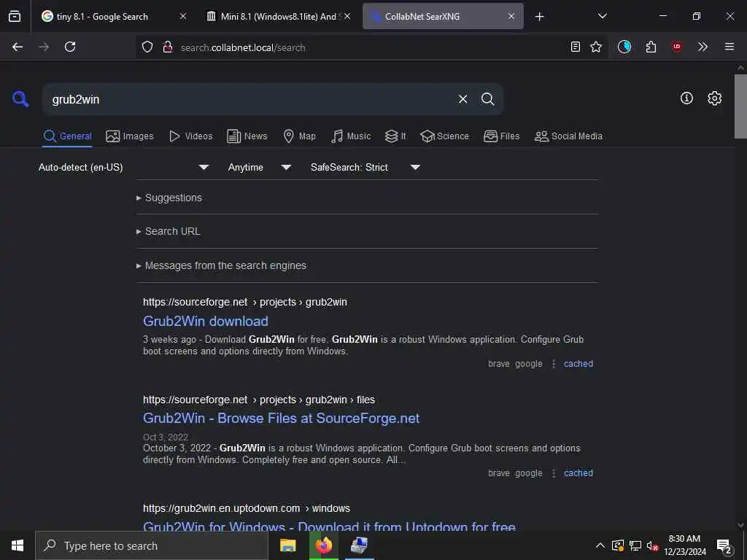
Task: Open more options dots for Grub2Win download
Action: (553, 364)
